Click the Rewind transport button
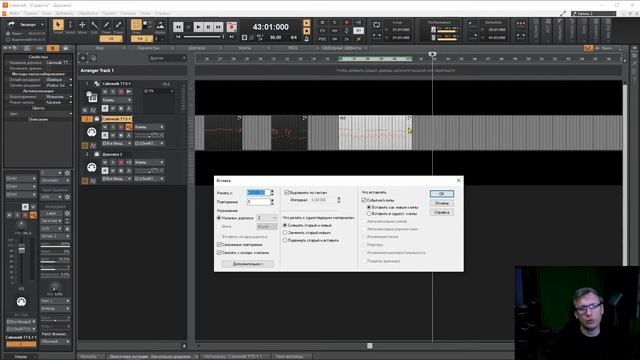This screenshot has height=360, width=640. tap(178, 27)
